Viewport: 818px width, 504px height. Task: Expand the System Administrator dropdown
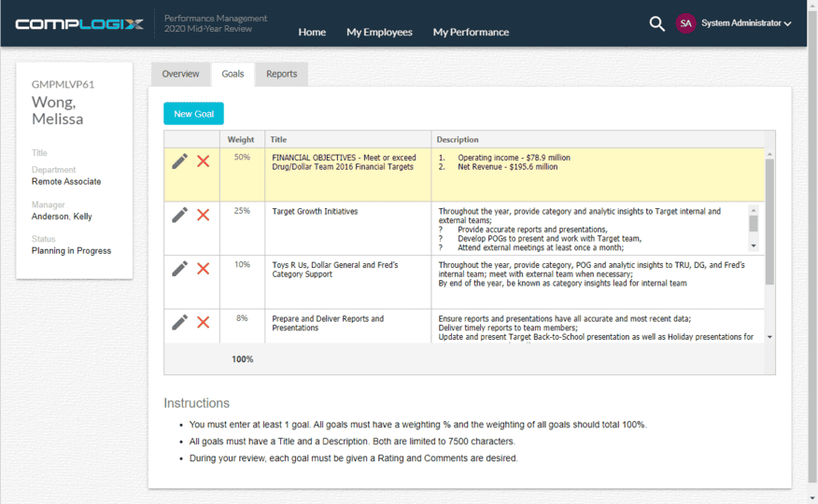pos(746,23)
